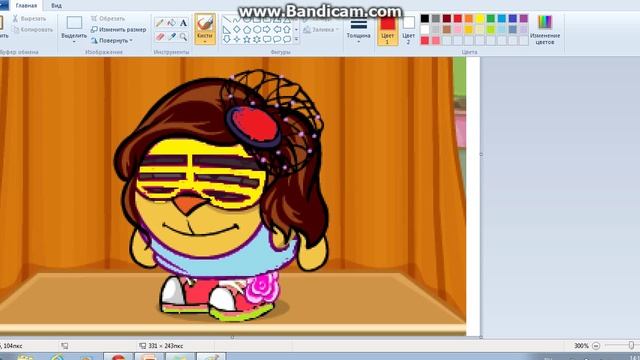Screen dimensions: 640x360
Task: Click Вырезать (Cut)
Action: 29,18
